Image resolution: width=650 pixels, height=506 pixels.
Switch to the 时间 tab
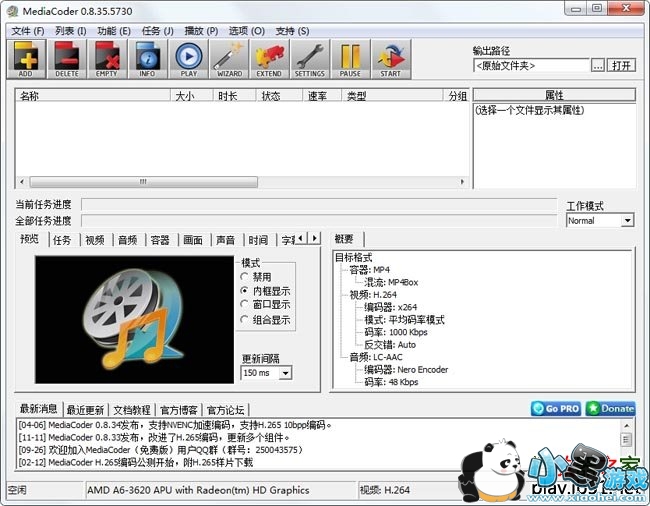click(258, 240)
